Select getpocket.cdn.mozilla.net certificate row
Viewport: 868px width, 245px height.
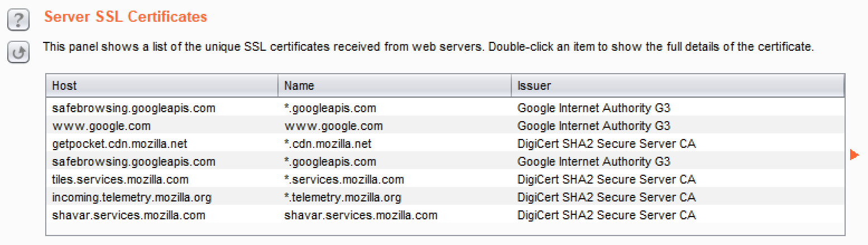coord(119,144)
